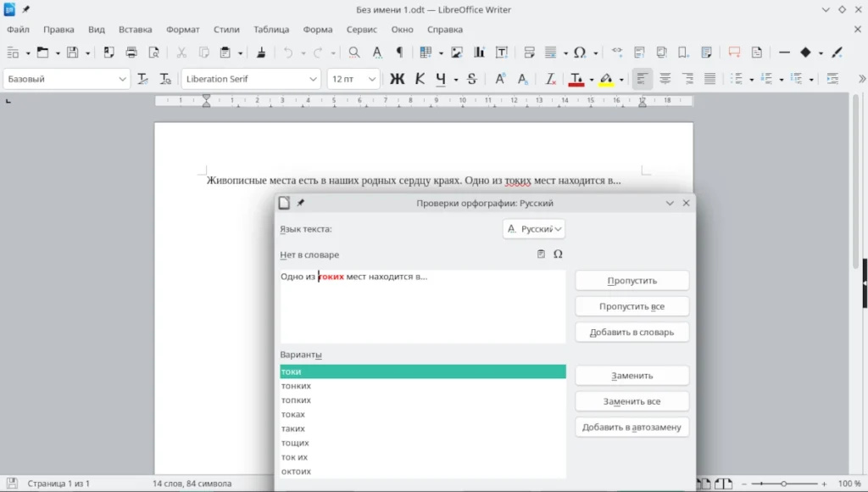Viewport: 868px width, 492px height.
Task: Expand the highlighting color dropdown arrow
Action: [x=621, y=80]
